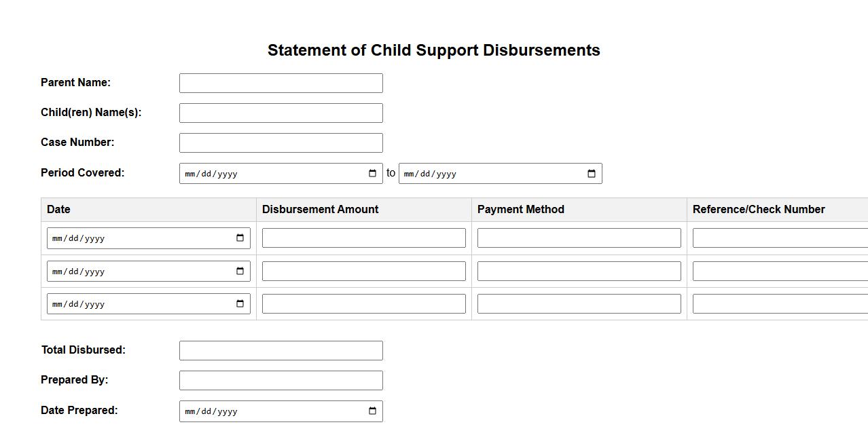
Task: Focus the Child(ren) Name(s) input box
Action: (281, 113)
